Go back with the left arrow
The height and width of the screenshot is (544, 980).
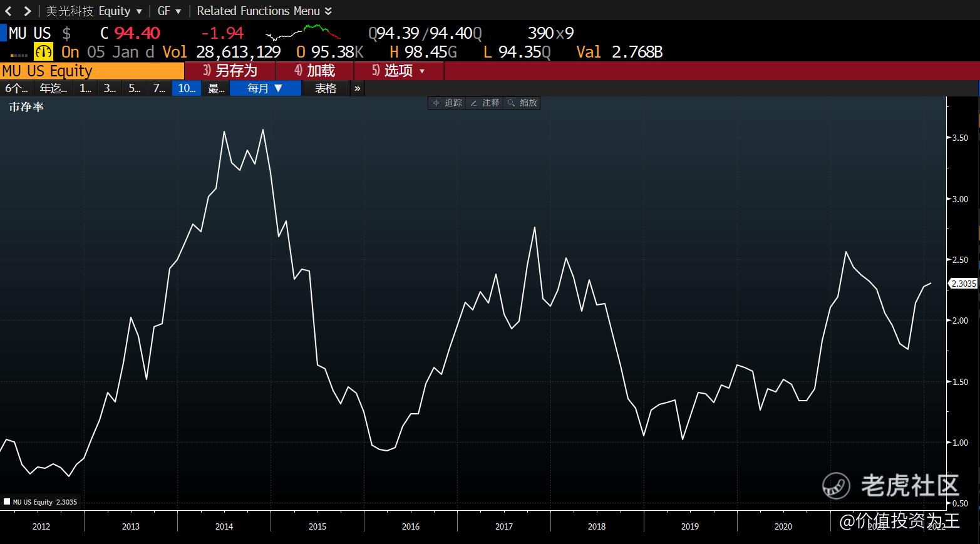coord(8,11)
